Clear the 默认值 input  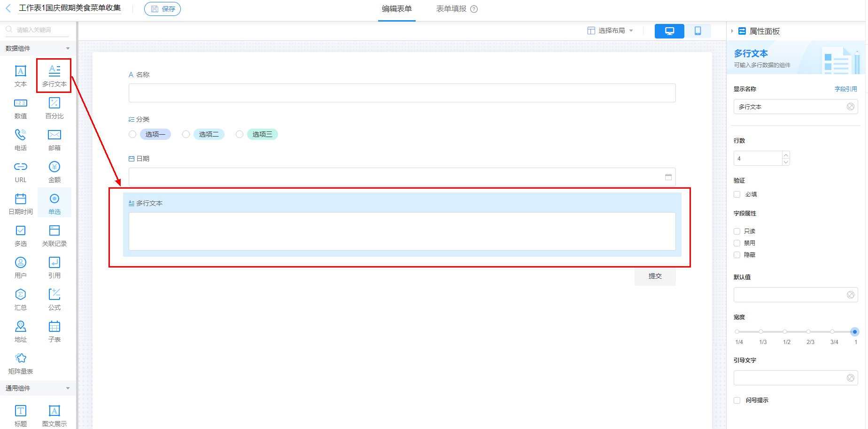tap(851, 295)
